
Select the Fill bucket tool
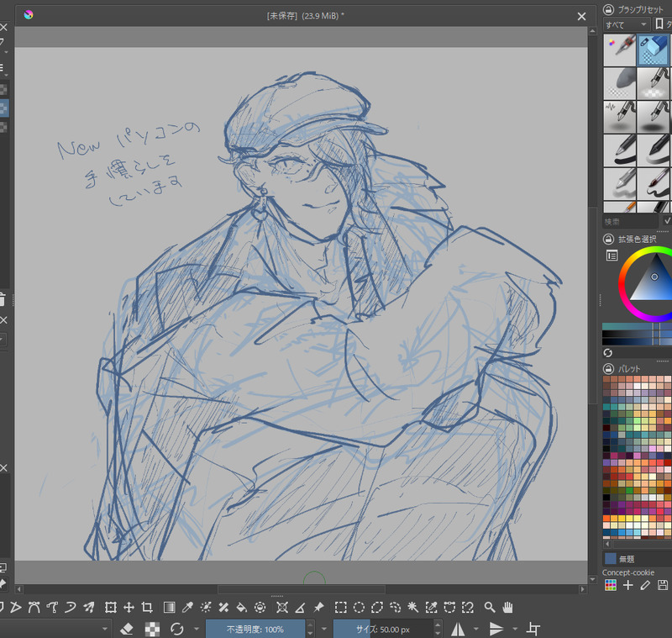coord(242,607)
